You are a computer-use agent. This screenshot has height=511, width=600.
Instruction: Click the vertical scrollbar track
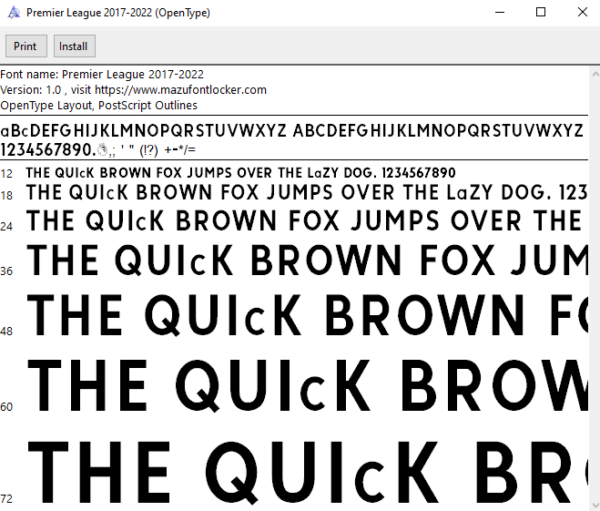pos(595,289)
